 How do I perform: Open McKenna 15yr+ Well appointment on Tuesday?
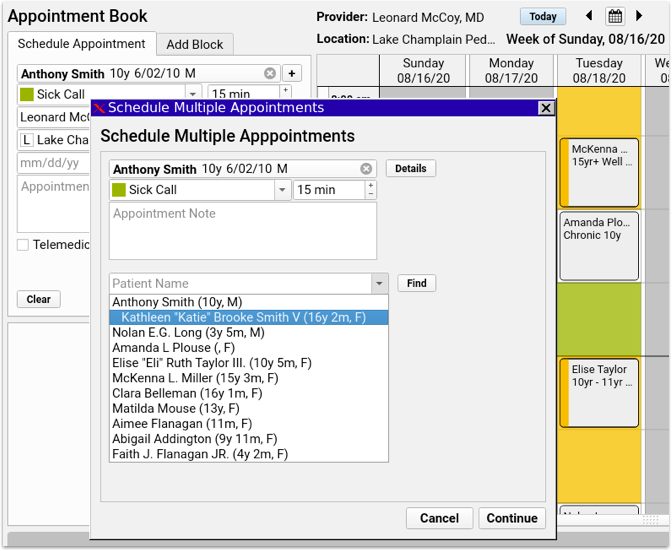click(599, 172)
